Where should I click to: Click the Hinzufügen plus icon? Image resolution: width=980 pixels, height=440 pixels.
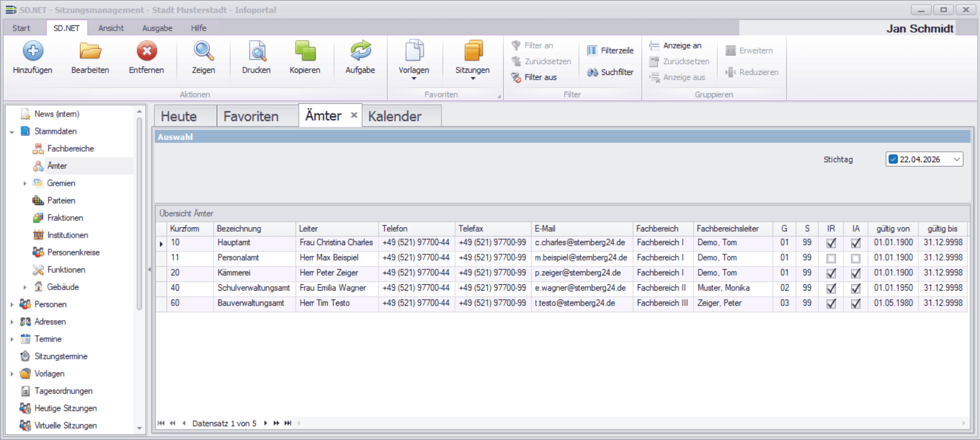point(33,51)
